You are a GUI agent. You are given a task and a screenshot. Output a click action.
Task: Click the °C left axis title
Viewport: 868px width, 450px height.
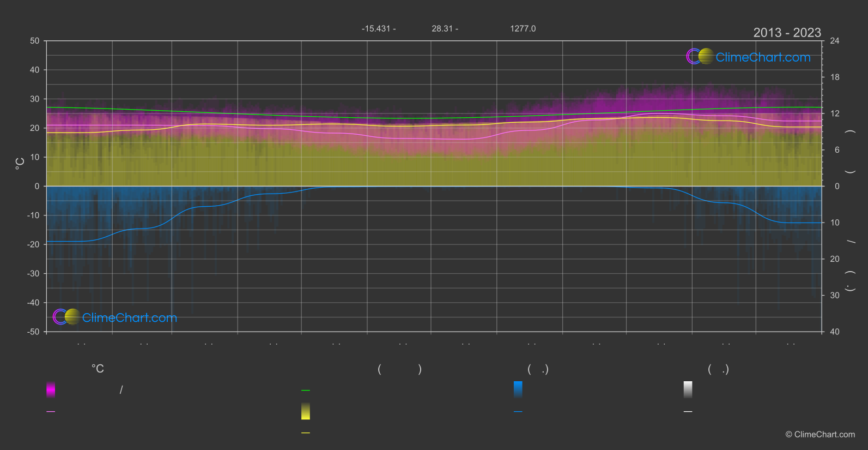coord(20,164)
